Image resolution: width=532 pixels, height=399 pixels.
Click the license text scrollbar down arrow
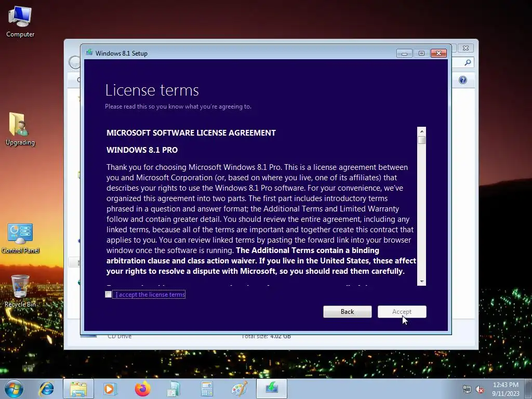point(421,281)
